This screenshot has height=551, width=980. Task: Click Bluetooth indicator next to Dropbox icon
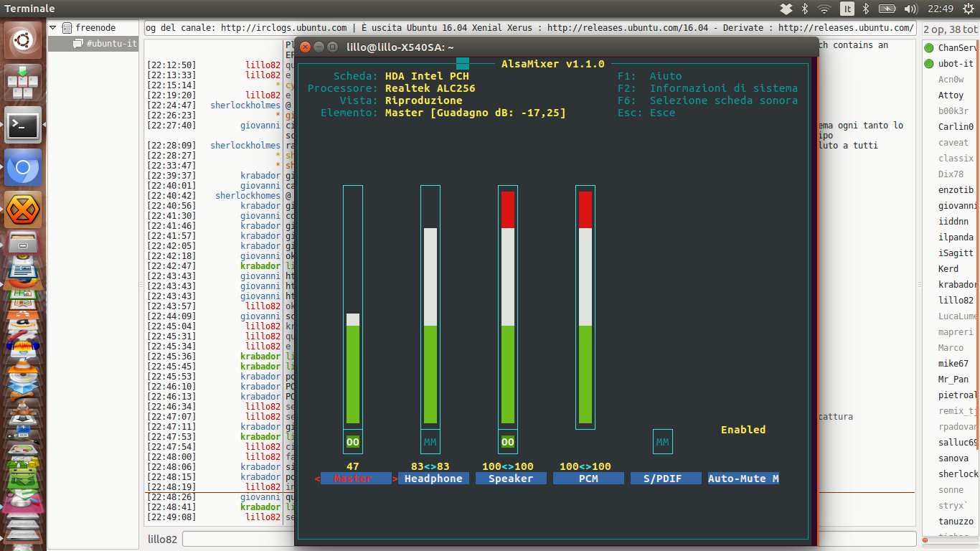(x=805, y=9)
